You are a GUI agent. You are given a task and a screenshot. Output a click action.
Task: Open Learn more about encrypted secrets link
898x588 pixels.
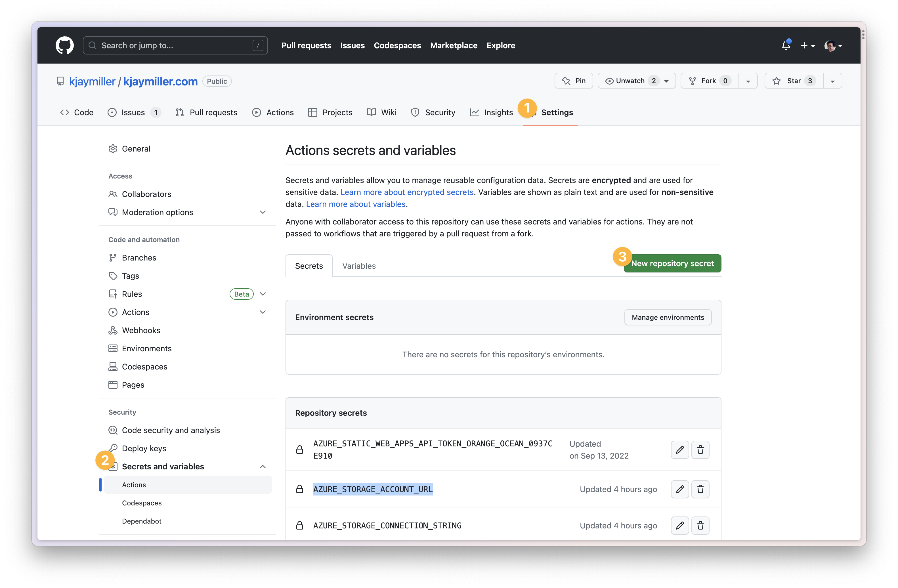pos(407,192)
